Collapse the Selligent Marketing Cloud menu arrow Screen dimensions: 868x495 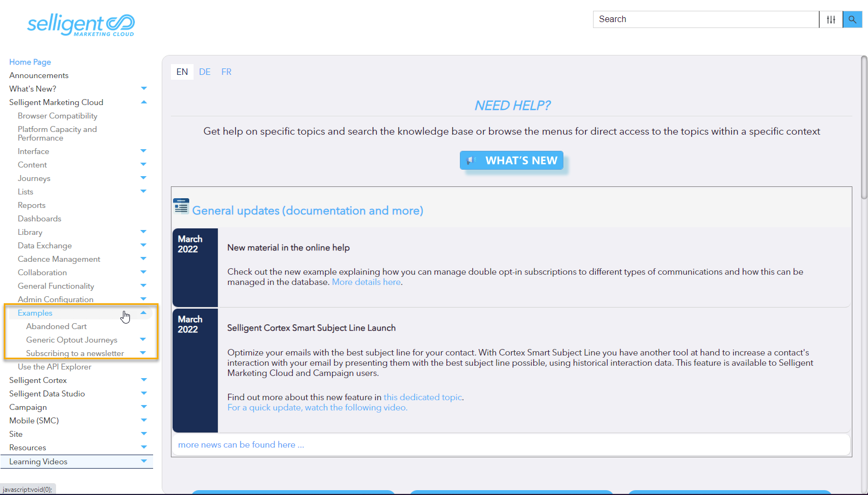143,102
